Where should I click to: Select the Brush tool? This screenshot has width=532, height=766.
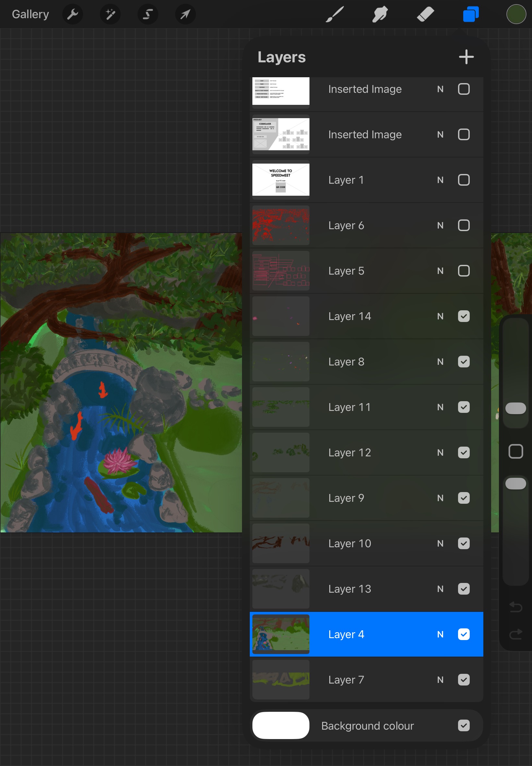click(x=334, y=14)
